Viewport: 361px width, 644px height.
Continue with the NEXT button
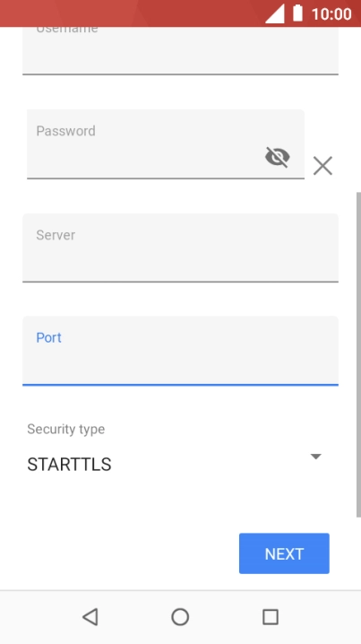pyautogui.click(x=284, y=553)
